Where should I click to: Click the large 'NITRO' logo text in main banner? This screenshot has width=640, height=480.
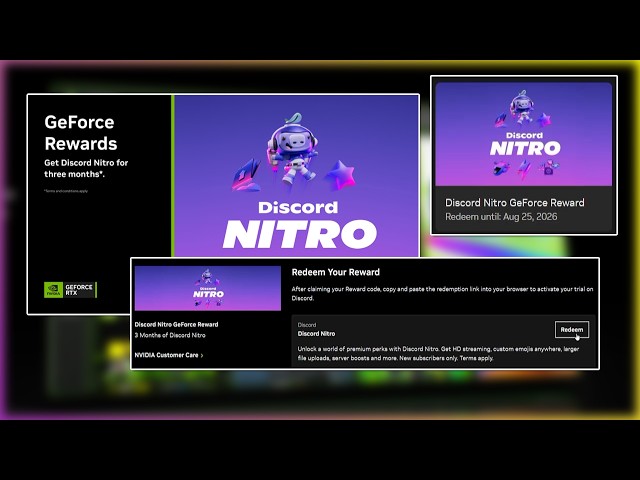(300, 234)
